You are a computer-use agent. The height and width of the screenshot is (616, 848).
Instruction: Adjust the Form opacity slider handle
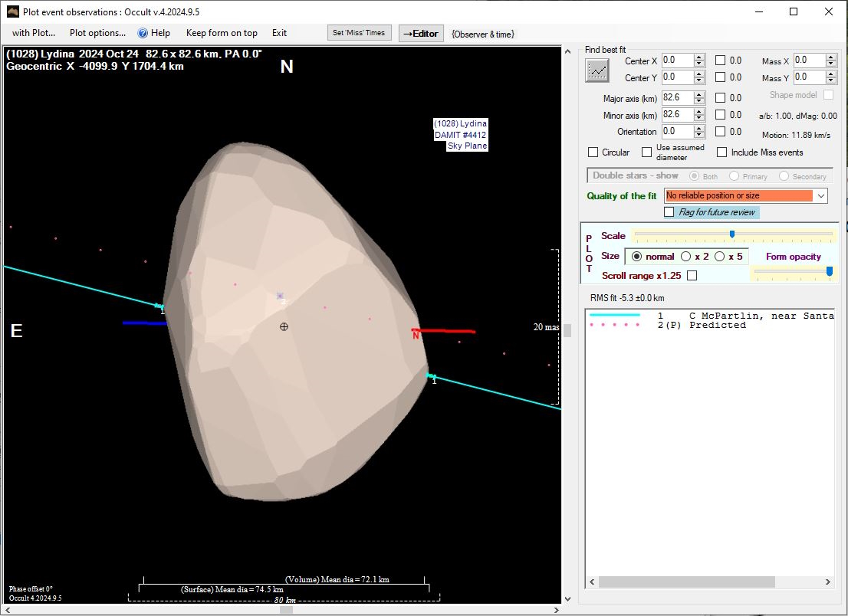(x=830, y=271)
